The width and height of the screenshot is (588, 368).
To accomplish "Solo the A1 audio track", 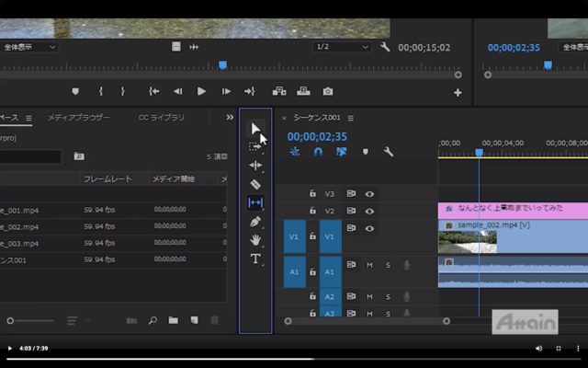I will point(388,265).
